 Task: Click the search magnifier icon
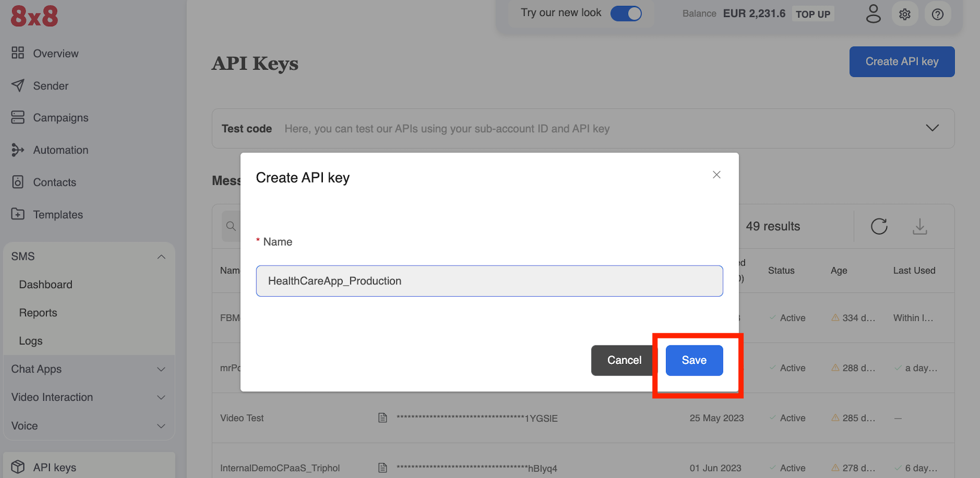point(231,226)
